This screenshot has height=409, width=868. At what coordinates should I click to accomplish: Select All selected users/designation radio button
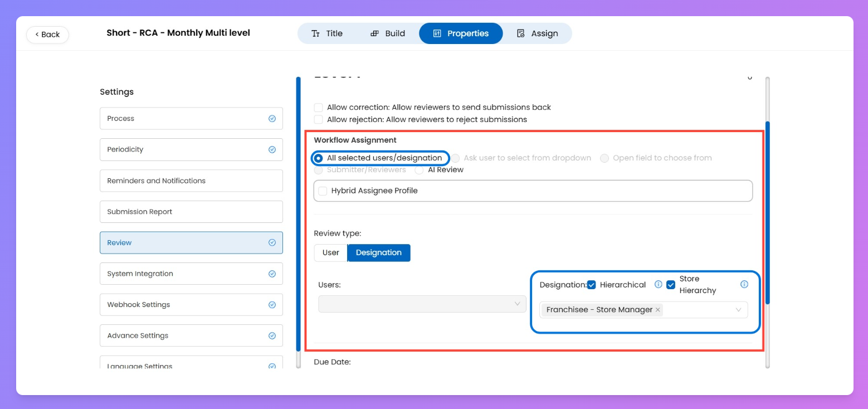(318, 158)
